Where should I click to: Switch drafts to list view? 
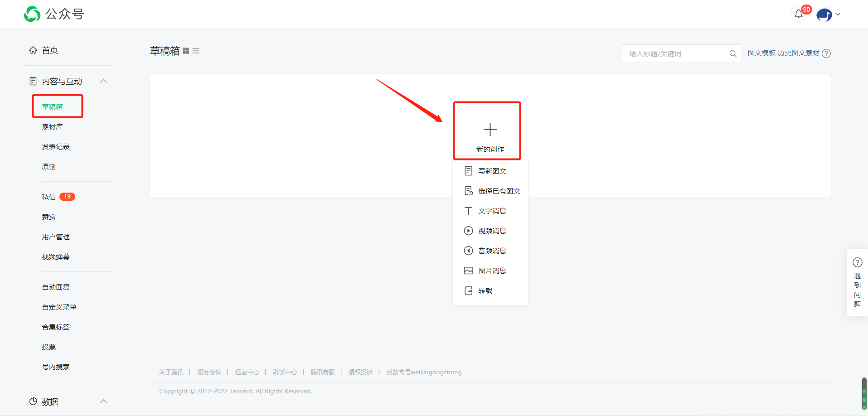click(196, 51)
